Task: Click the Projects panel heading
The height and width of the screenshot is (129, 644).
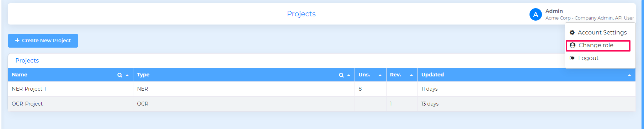Action: 27,60
